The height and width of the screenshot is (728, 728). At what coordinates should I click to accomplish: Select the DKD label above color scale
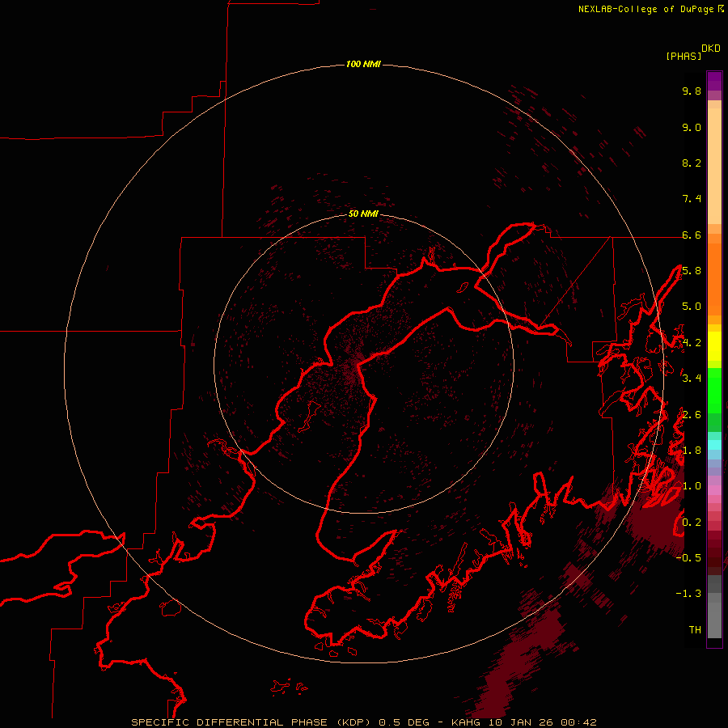[x=710, y=48]
